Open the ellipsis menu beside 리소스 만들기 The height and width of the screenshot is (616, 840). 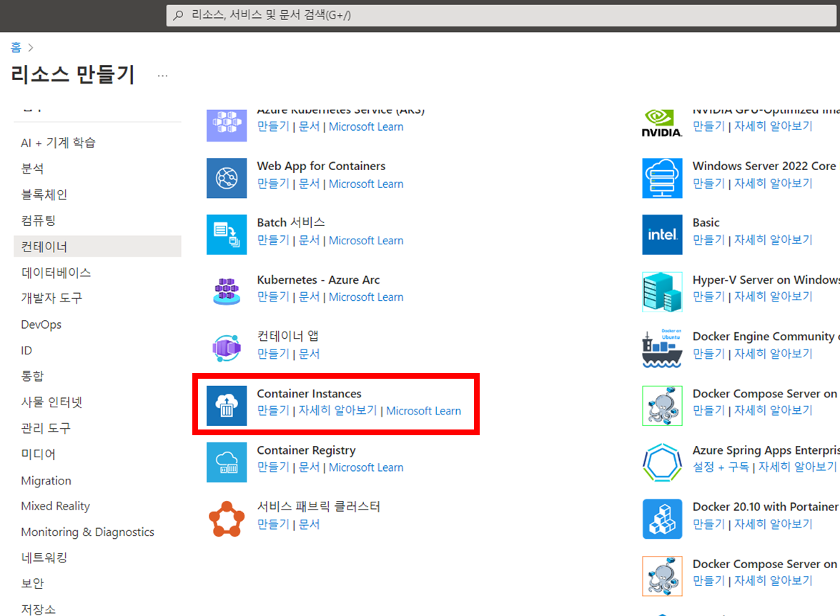pos(162,76)
